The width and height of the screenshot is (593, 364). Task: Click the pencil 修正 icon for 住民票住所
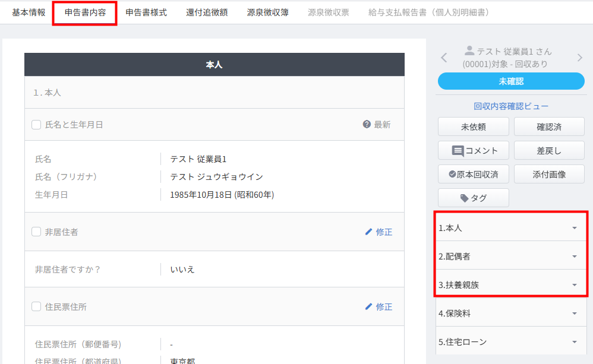368,307
